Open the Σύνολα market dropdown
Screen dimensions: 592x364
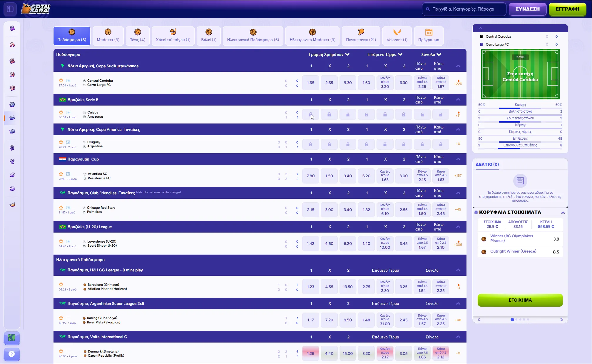coord(431,54)
